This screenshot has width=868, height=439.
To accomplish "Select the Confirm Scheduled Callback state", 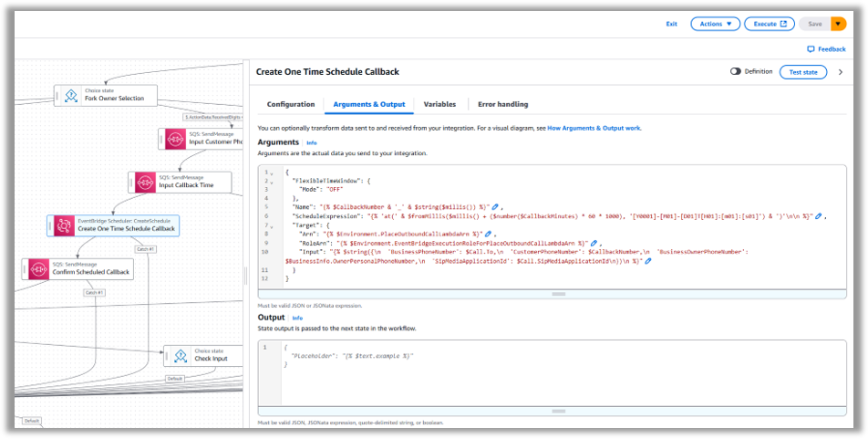I will 78,269.
